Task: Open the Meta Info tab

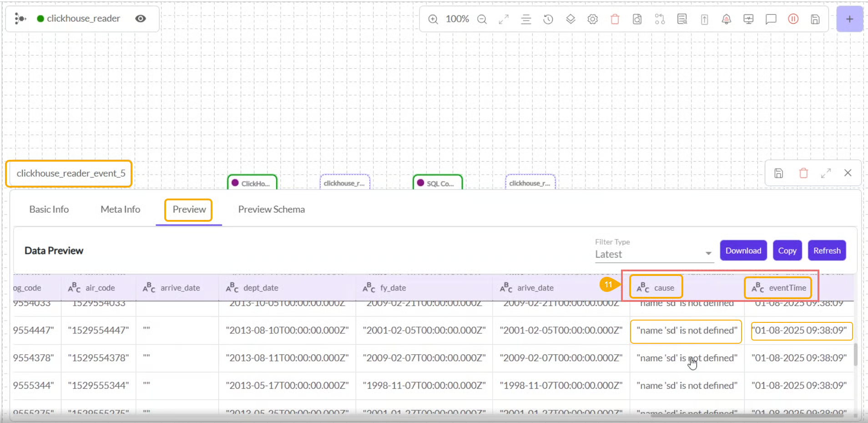Action: click(x=120, y=209)
